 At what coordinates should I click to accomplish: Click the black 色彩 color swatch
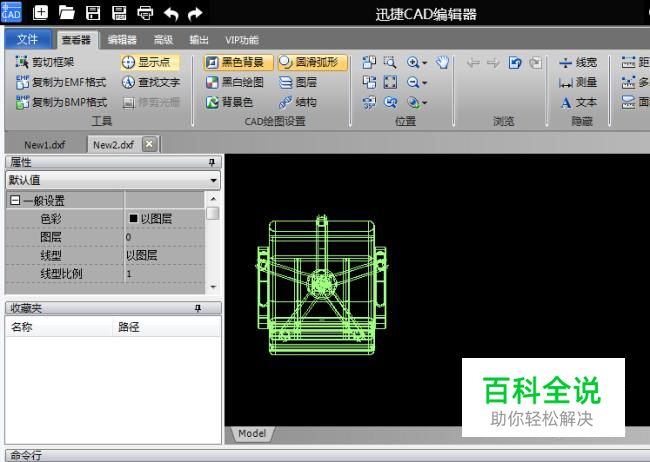pos(133,218)
